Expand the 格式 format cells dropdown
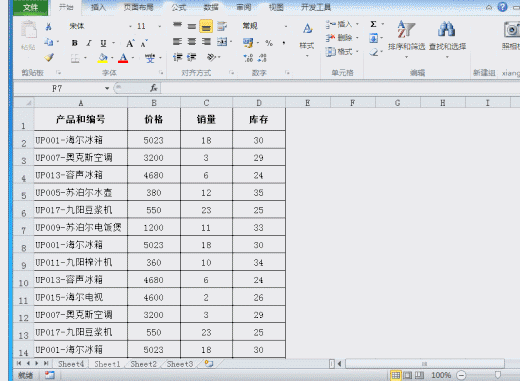The height and width of the screenshot is (381, 520). click(x=357, y=52)
